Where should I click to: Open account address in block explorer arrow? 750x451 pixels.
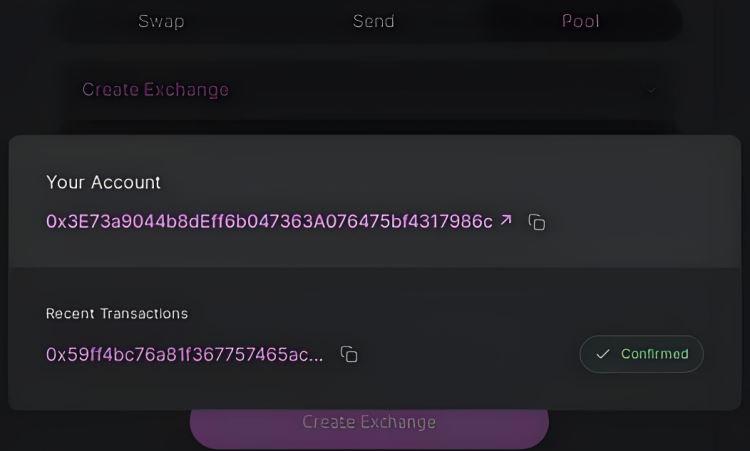506,220
